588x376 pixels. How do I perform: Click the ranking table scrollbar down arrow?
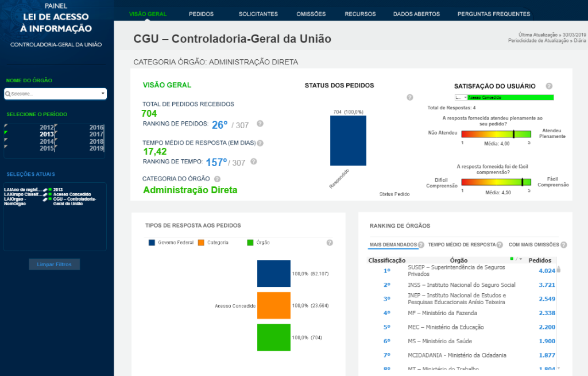click(558, 368)
